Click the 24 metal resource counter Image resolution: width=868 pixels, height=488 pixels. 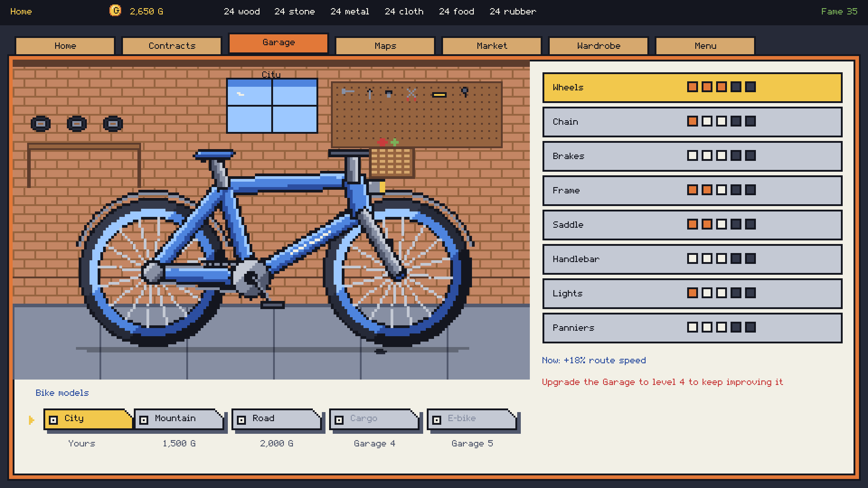click(x=349, y=11)
